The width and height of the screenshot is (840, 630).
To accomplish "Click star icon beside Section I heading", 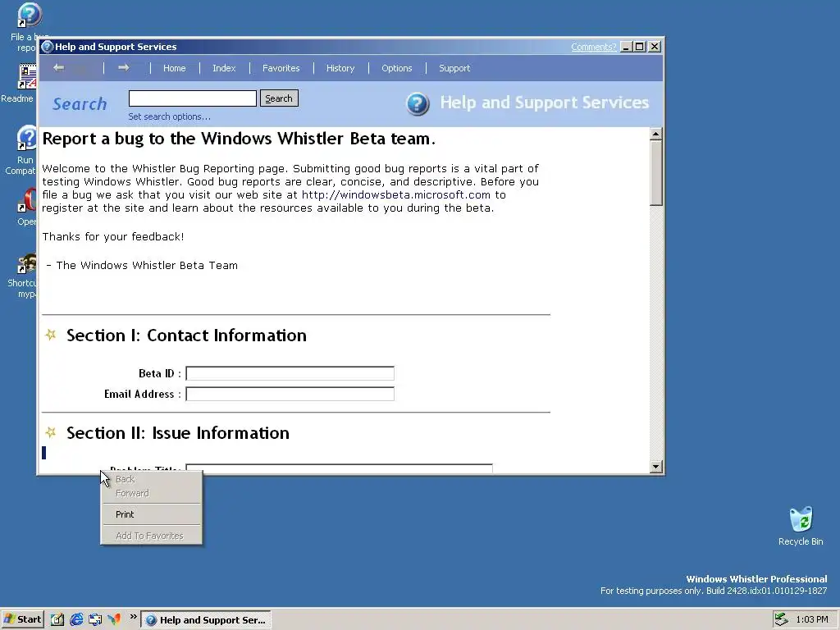I will click(51, 335).
